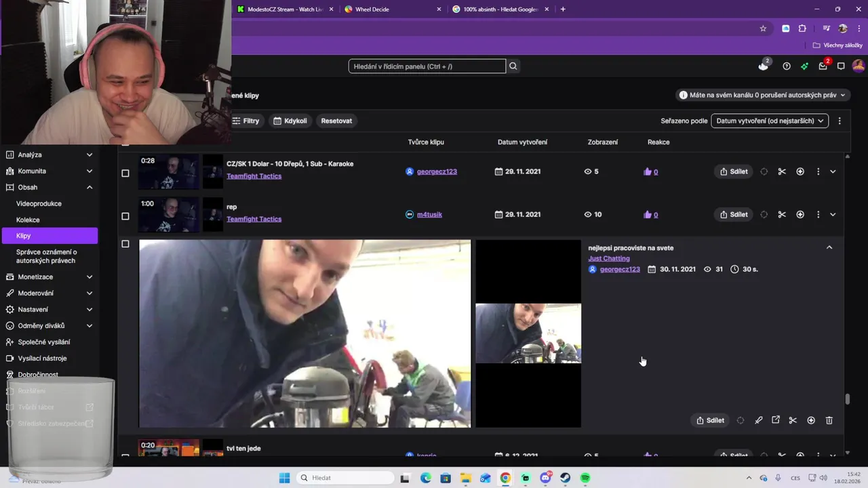Open the help question mark icon
Screen dimensions: 868x488
pos(787,66)
